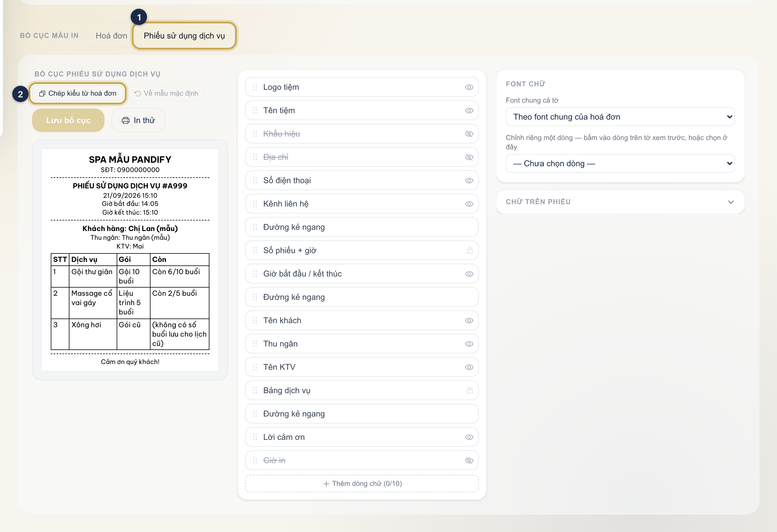Image resolution: width=777 pixels, height=532 pixels.
Task: Click drag handle icon of Logo tiệm row
Action: [x=255, y=87]
